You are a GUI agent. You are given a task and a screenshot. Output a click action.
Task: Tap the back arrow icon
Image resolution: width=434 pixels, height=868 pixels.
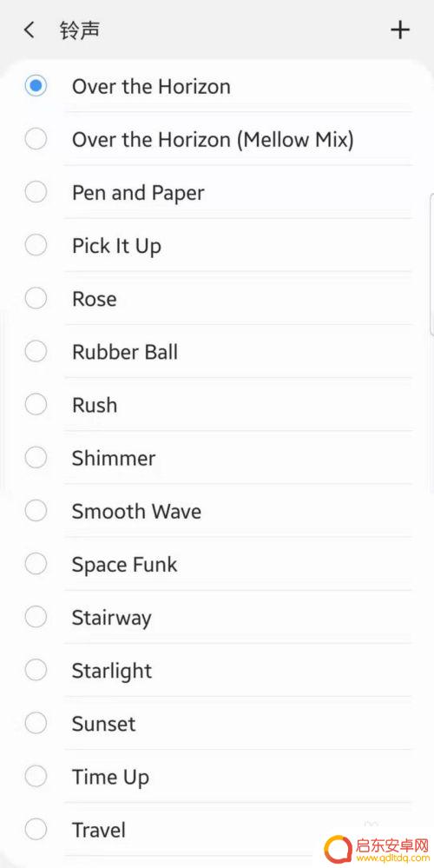coord(30,30)
